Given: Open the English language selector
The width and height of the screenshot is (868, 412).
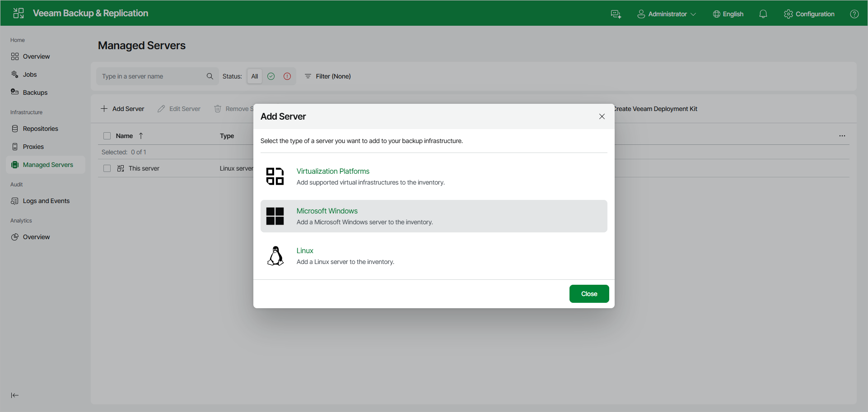Looking at the screenshot, I should click(x=728, y=14).
